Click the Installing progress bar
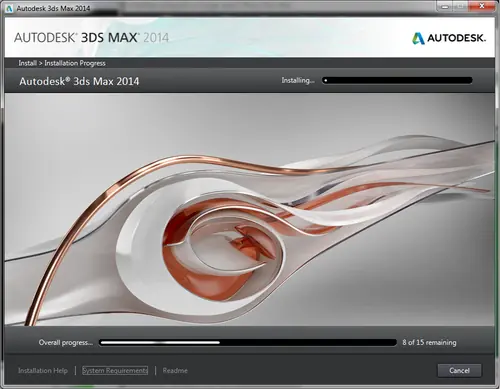This screenshot has height=389, width=500. click(397, 80)
